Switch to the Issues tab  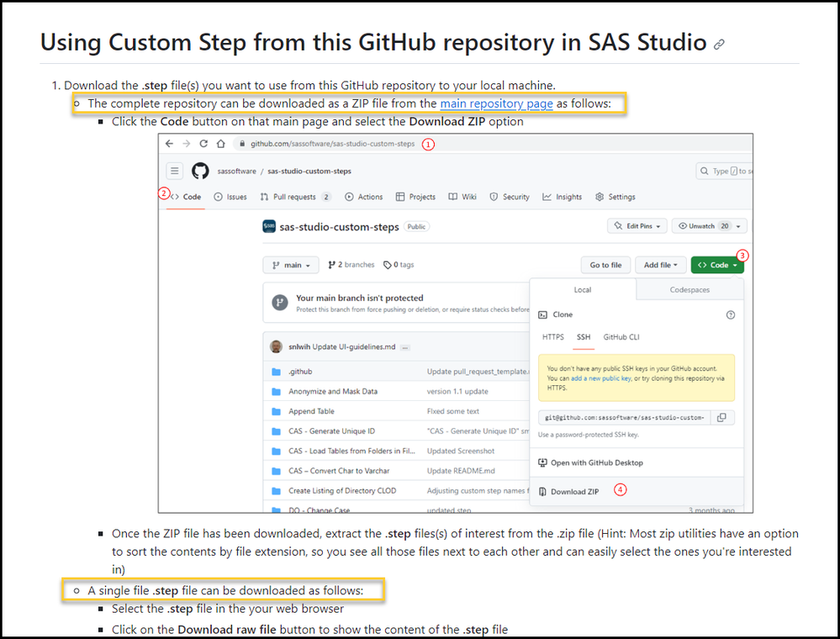click(230, 197)
